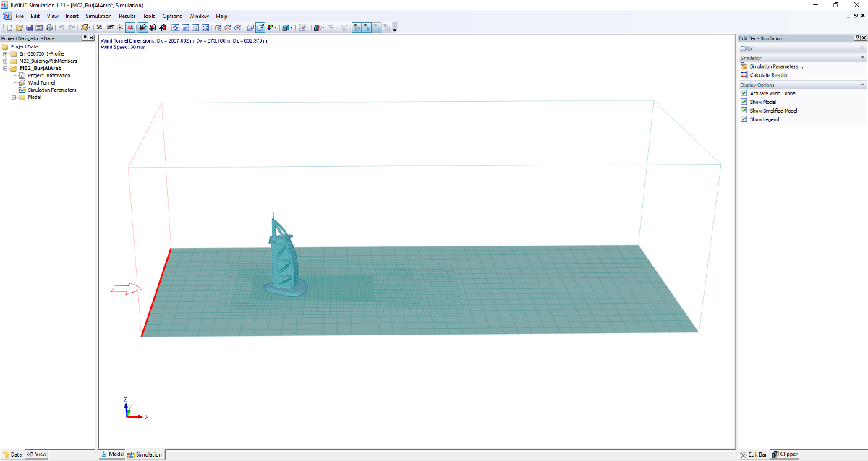
Task: Click the wind direction arrow in viewport
Action: [x=127, y=289]
